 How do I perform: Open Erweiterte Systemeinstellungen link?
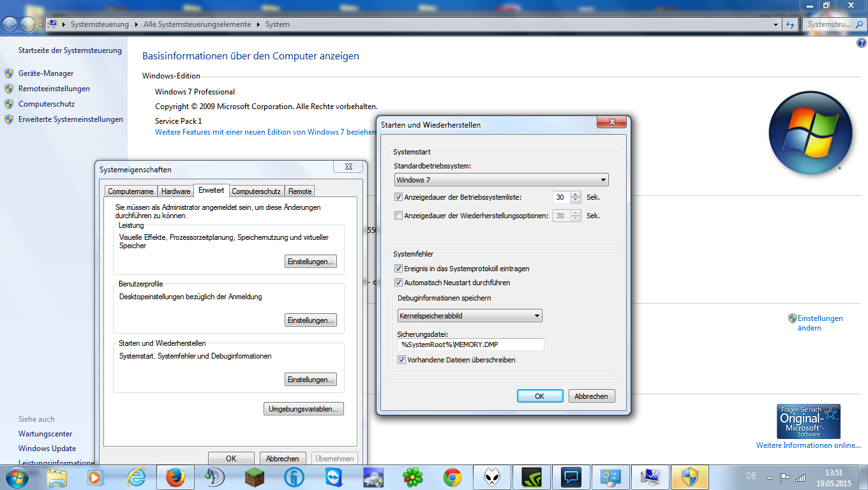pos(71,119)
